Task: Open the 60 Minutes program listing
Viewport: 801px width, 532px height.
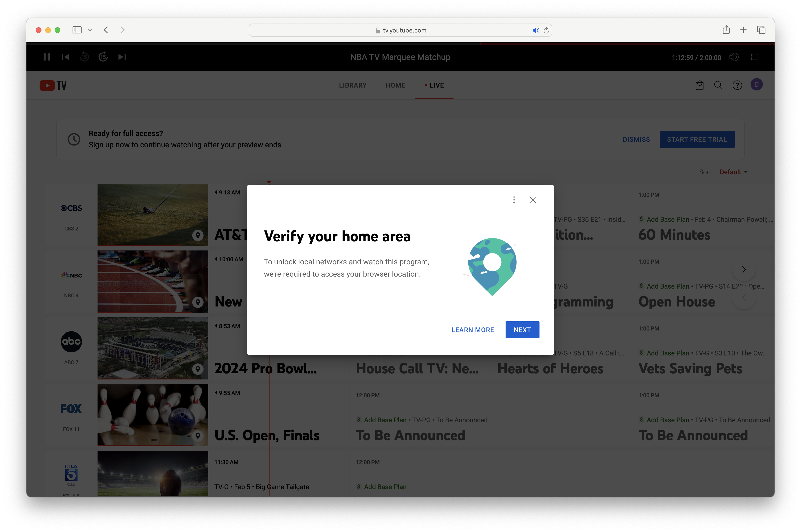Action: (674, 235)
